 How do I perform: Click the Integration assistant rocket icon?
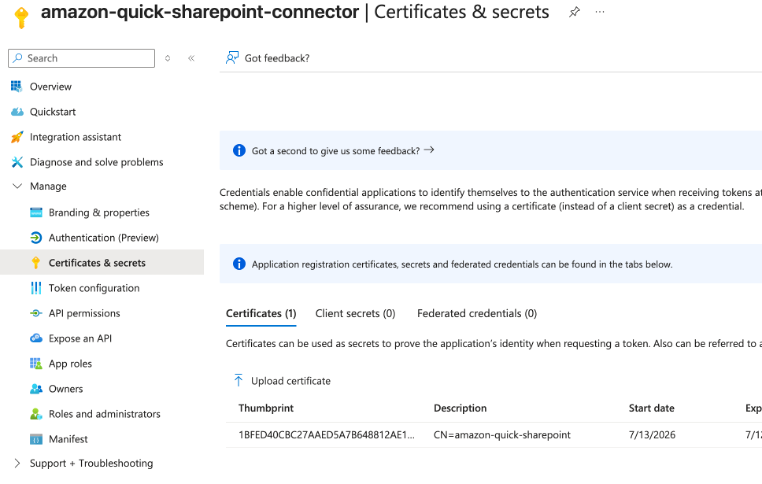[17, 137]
